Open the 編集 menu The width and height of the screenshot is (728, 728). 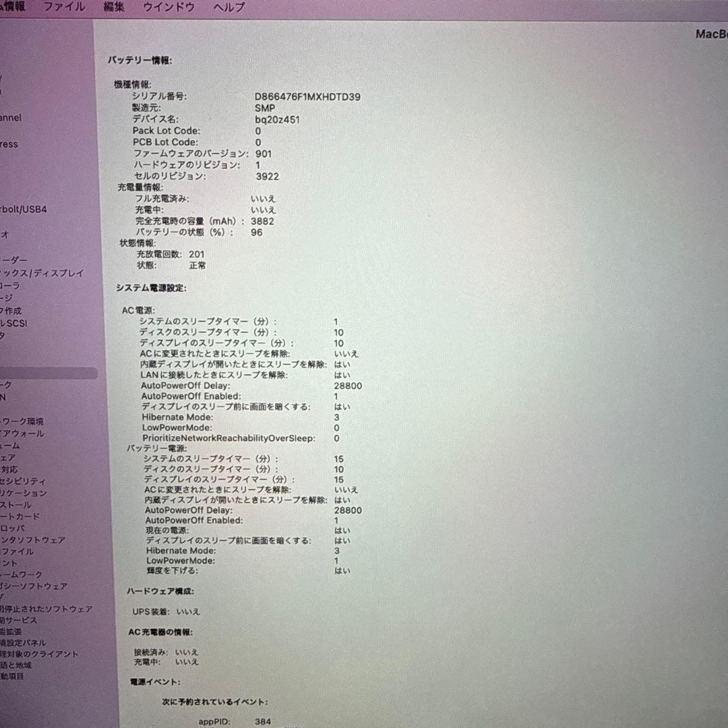coord(113,7)
